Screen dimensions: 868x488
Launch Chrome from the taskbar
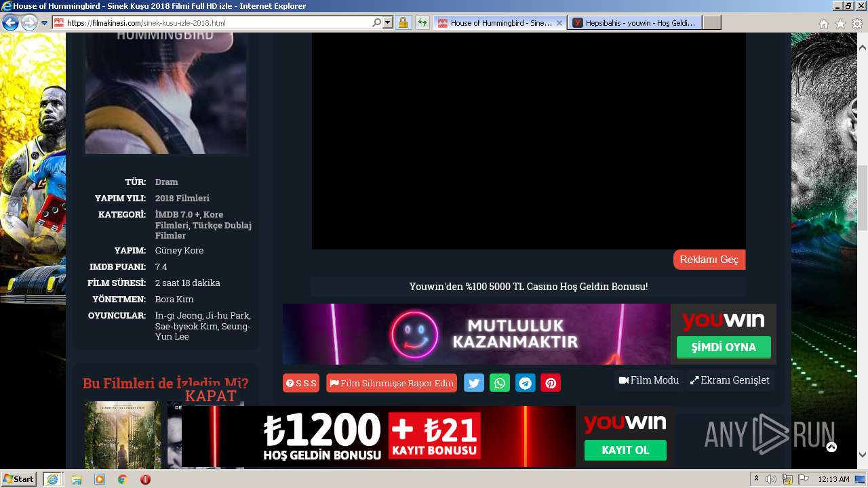122,479
